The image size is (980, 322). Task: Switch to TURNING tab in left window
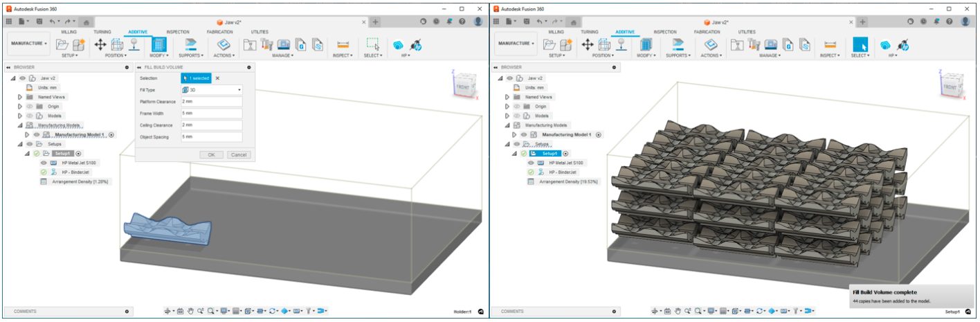click(102, 32)
